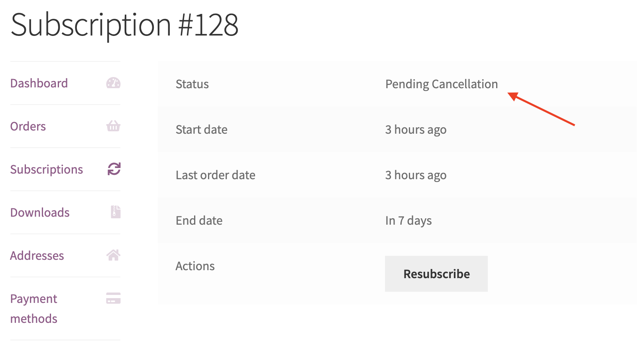
Task: Click the Subscriptions refresh arrows icon
Action: pos(114,169)
